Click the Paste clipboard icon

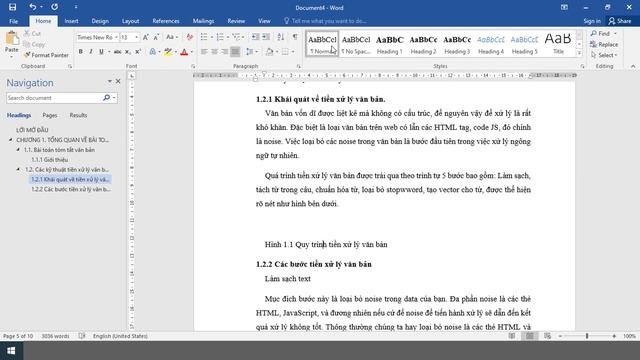point(12,39)
